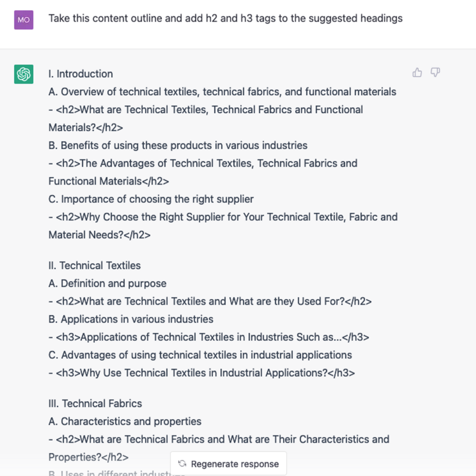
Task: Click the thumbs up feedback icon
Action: pos(417,73)
